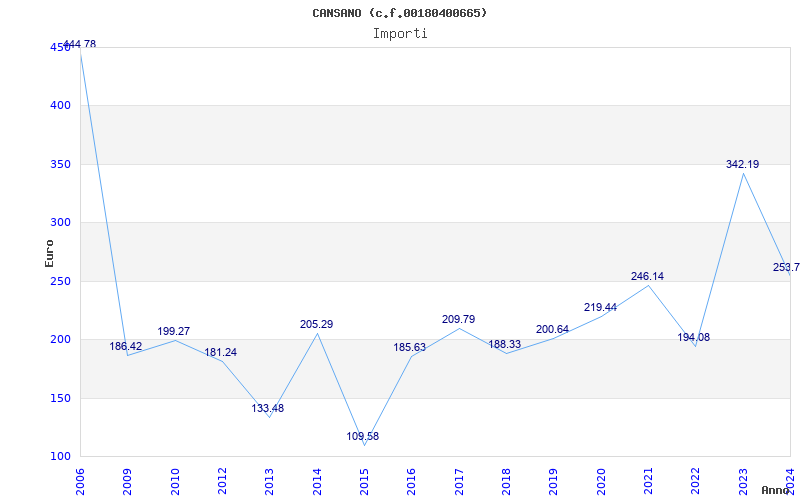Image resolution: width=800 pixels, height=500 pixels.
Task: Click the 199.27 data label
Action: pos(173,331)
